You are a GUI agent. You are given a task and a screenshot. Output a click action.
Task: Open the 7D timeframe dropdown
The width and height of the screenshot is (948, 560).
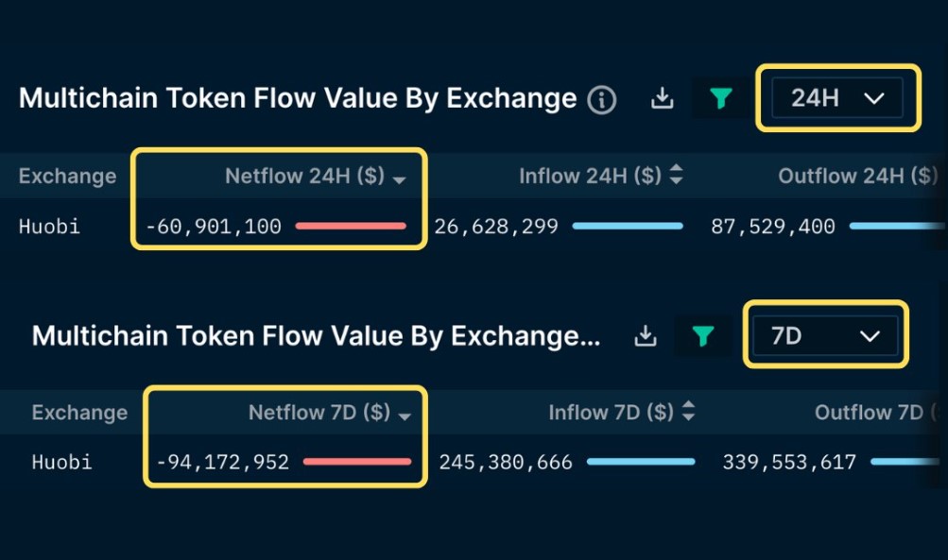coord(825,335)
